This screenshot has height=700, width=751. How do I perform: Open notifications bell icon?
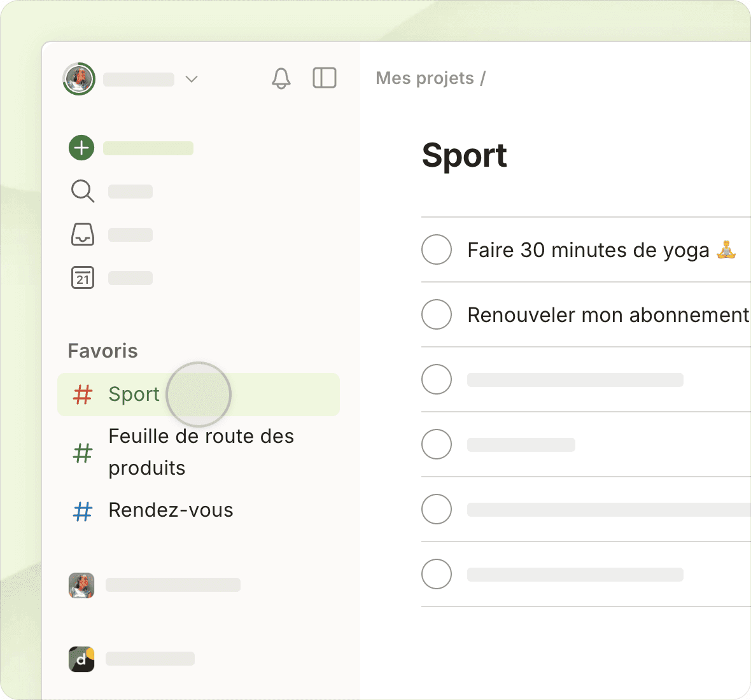pos(281,78)
